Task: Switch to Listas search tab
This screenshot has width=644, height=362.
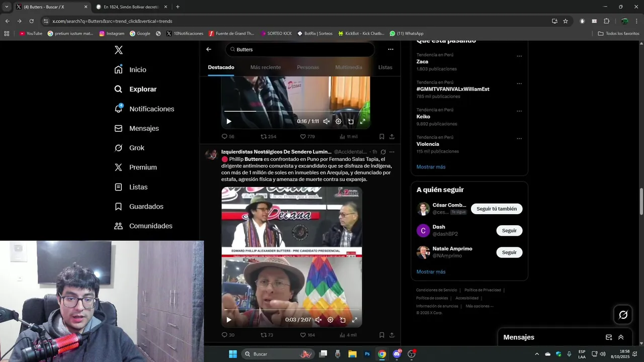Action: 385,67
